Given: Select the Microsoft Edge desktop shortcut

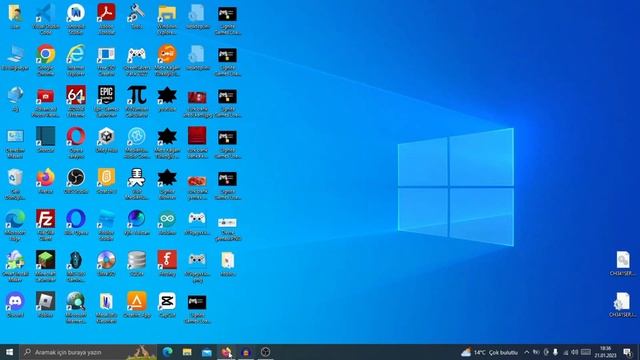Looking at the screenshot, I should click(15, 224).
